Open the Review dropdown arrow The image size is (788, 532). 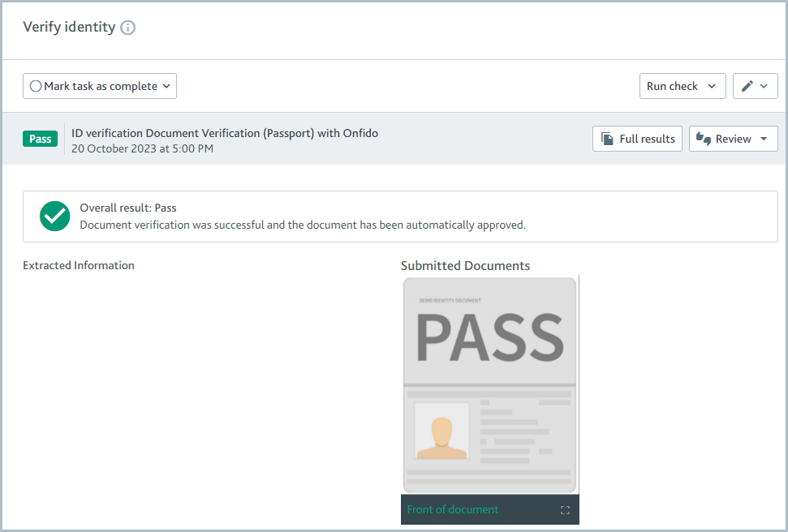point(764,138)
